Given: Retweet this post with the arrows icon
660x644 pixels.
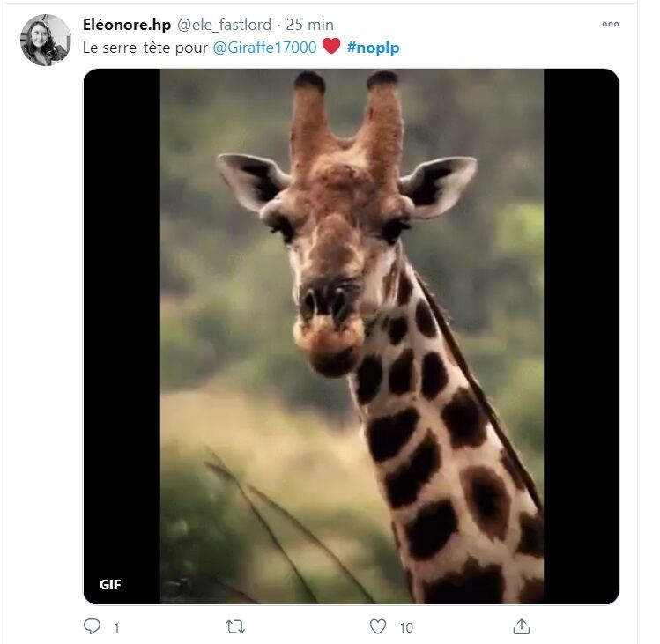Looking at the screenshot, I should pyautogui.click(x=235, y=626).
